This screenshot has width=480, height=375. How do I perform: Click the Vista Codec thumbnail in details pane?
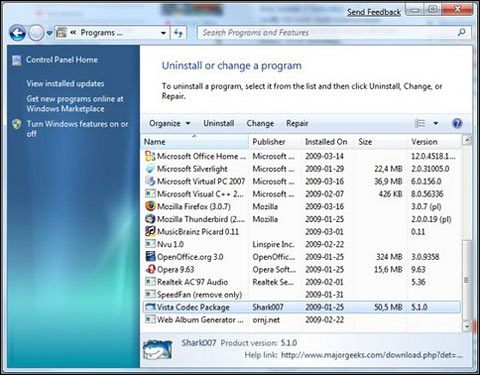tap(158, 350)
